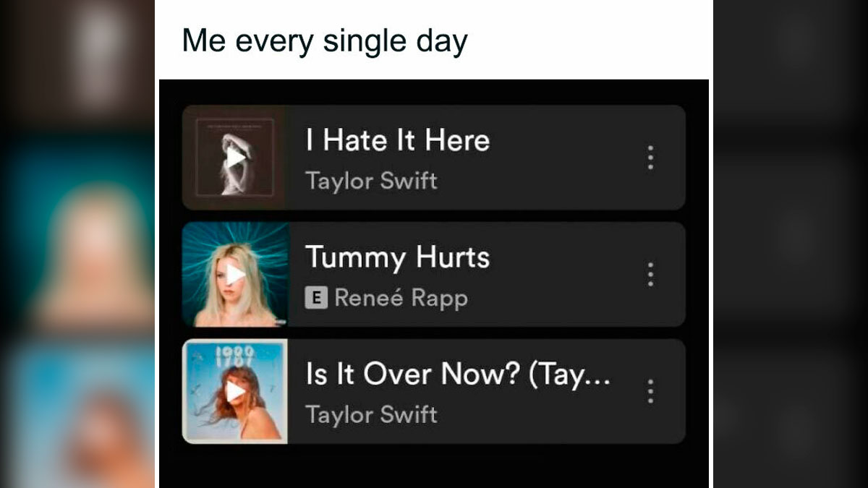The image size is (868, 488).
Task: Open the Reneé Rapp artist name
Action: tap(401, 298)
